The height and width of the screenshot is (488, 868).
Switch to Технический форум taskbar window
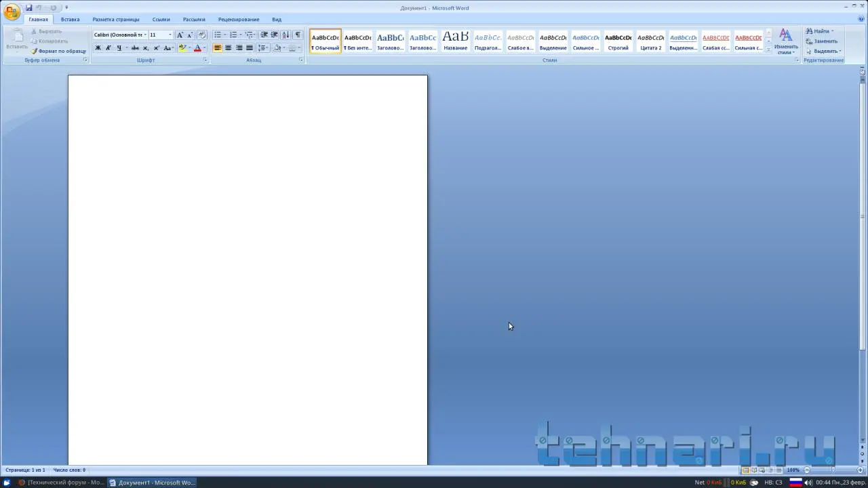61,483
